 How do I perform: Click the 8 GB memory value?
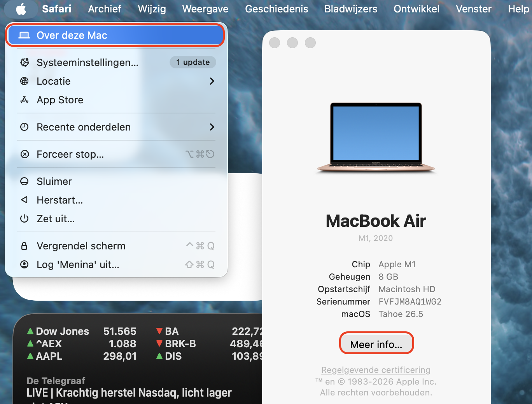pyautogui.click(x=388, y=277)
